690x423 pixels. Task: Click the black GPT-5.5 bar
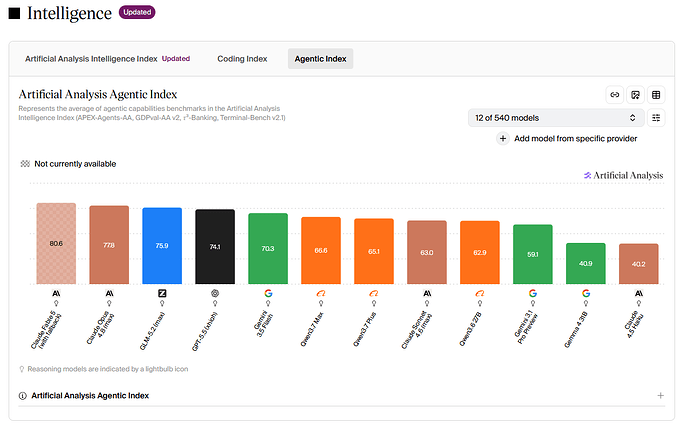tap(215, 246)
